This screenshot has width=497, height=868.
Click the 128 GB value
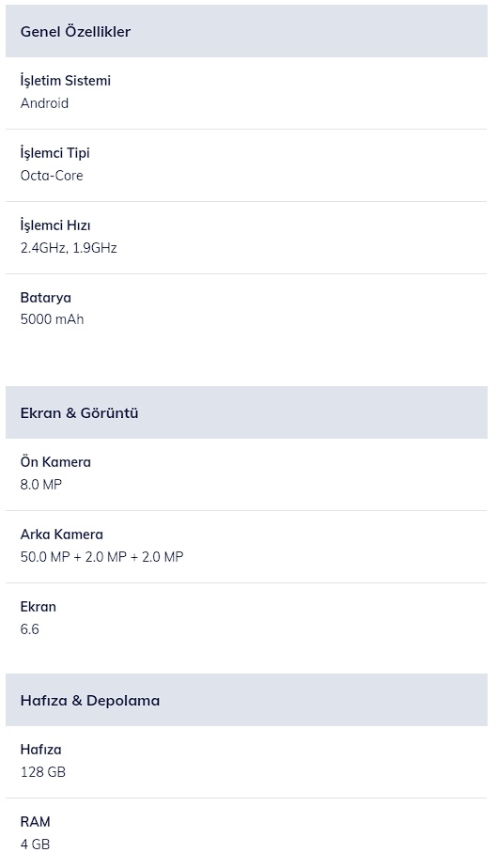coord(42,771)
